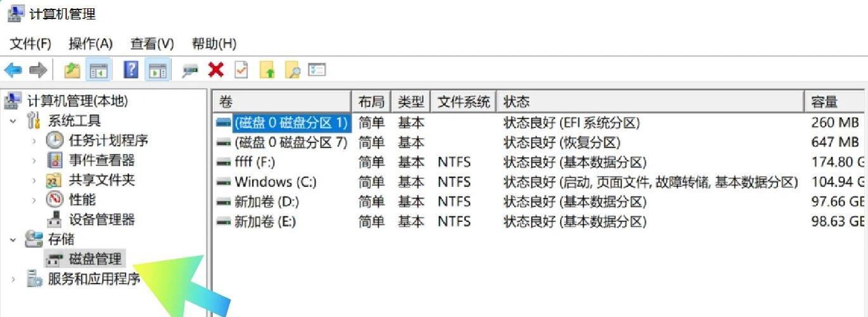Click the 磁盘管理 disk icon
868x317 pixels.
point(55,259)
